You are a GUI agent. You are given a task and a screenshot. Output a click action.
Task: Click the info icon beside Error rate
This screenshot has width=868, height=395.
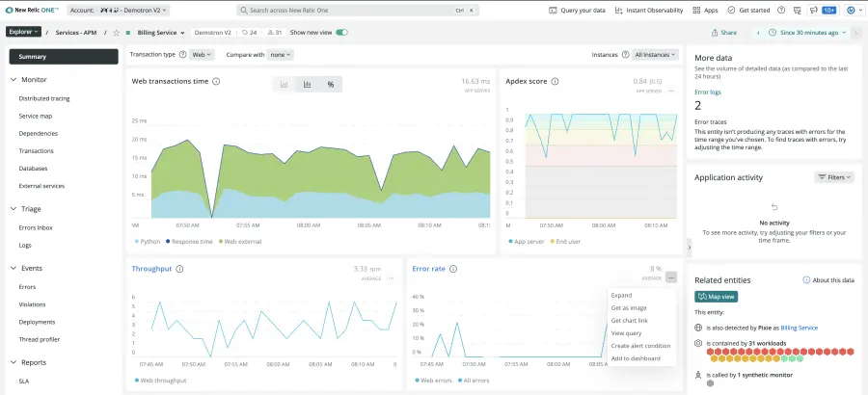click(x=453, y=269)
